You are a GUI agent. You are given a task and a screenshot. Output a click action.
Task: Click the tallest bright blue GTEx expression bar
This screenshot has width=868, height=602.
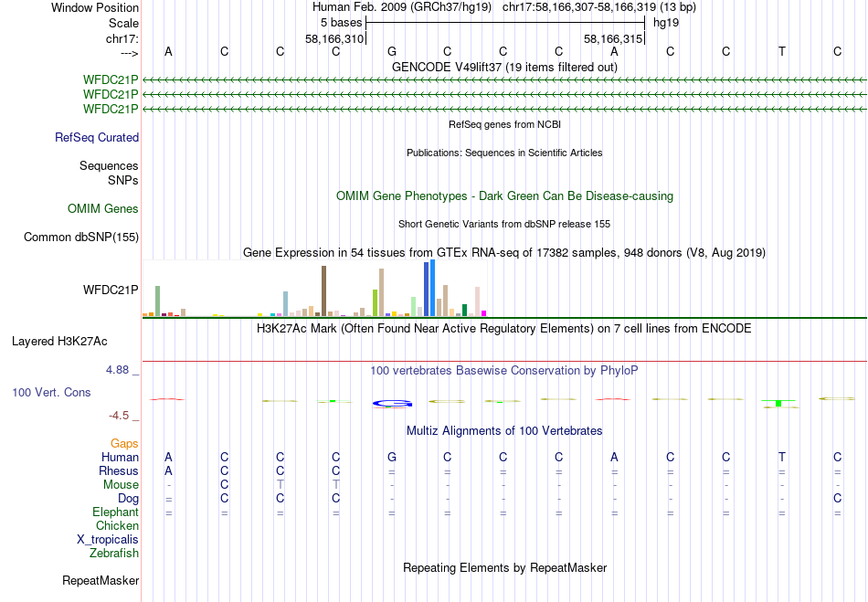tap(432, 288)
